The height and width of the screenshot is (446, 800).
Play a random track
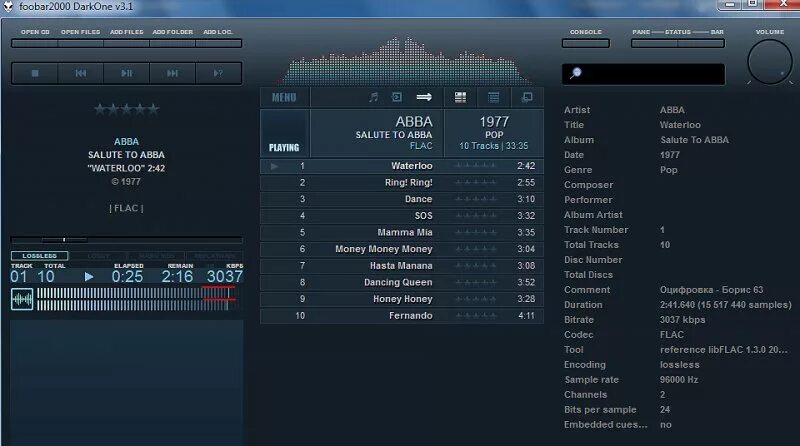pos(218,73)
